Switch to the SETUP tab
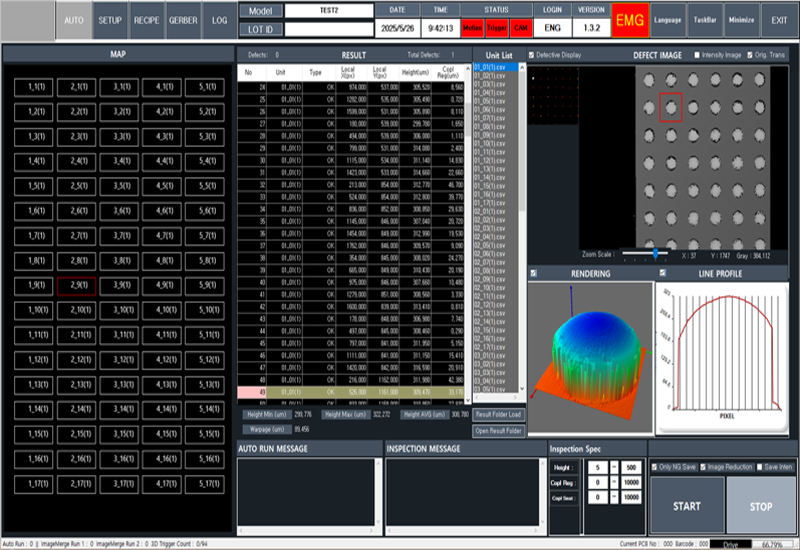Image resolution: width=800 pixels, height=550 pixels. tap(109, 19)
